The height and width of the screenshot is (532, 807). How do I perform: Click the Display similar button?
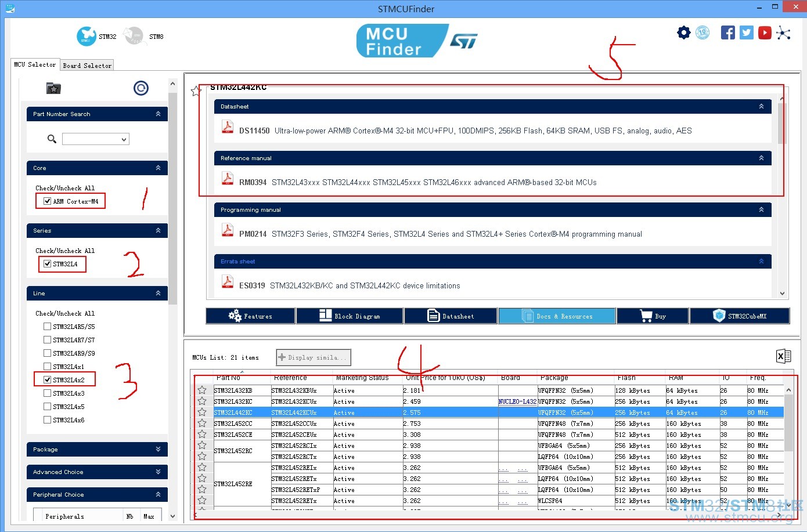pos(314,357)
